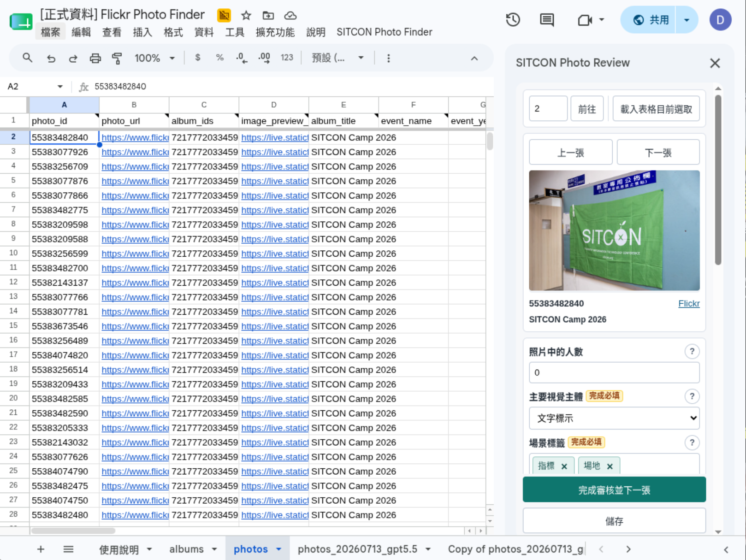Open the comments panel icon
Screen dimensions: 746x560
pos(547,20)
